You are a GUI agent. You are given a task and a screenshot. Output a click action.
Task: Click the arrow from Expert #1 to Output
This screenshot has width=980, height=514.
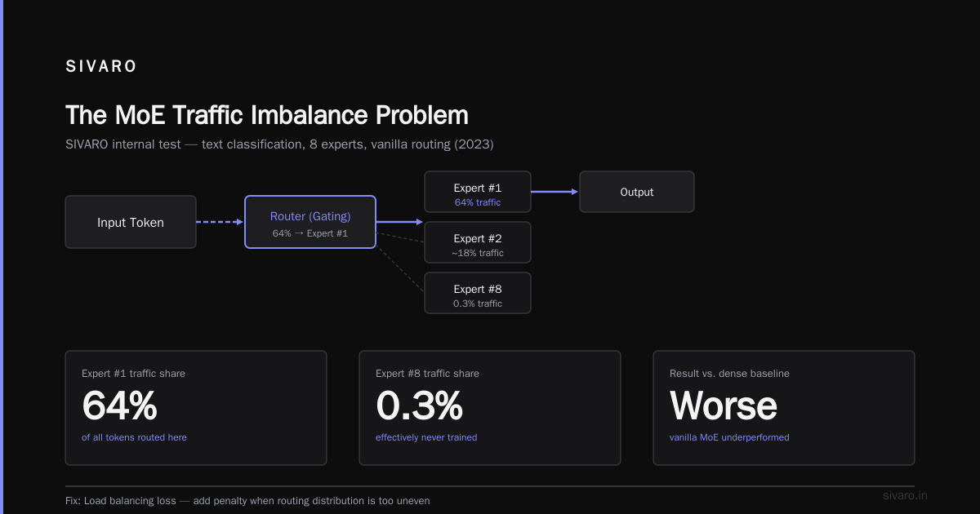555,192
